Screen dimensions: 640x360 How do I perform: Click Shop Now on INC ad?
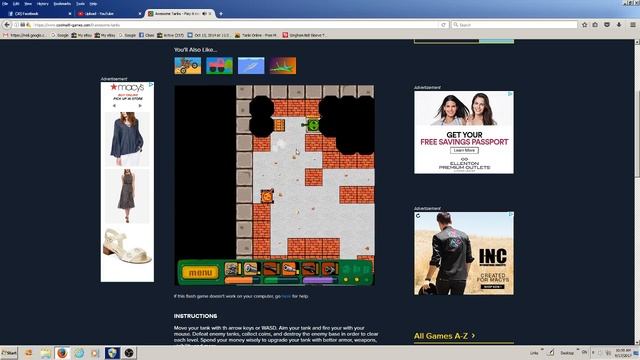[492, 287]
